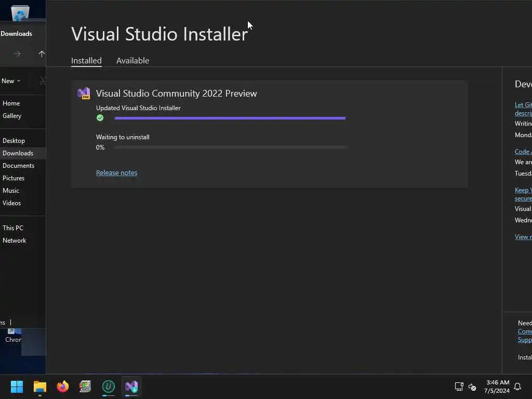
Task: Click the green update completed checkmark
Action: 100,118
